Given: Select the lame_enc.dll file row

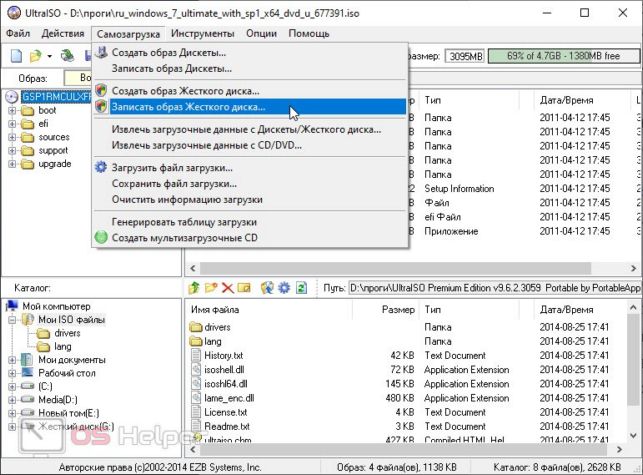Looking at the screenshot, I should click(407, 398).
